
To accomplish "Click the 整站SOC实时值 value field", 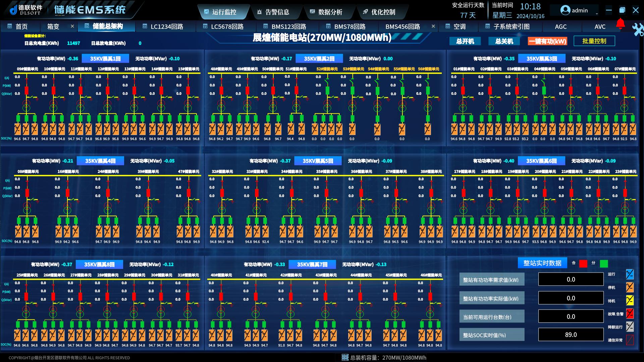I will (571, 335).
